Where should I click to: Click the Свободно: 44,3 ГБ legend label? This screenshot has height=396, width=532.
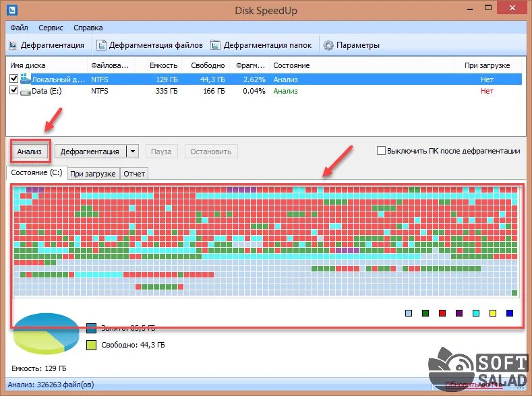coord(133,345)
